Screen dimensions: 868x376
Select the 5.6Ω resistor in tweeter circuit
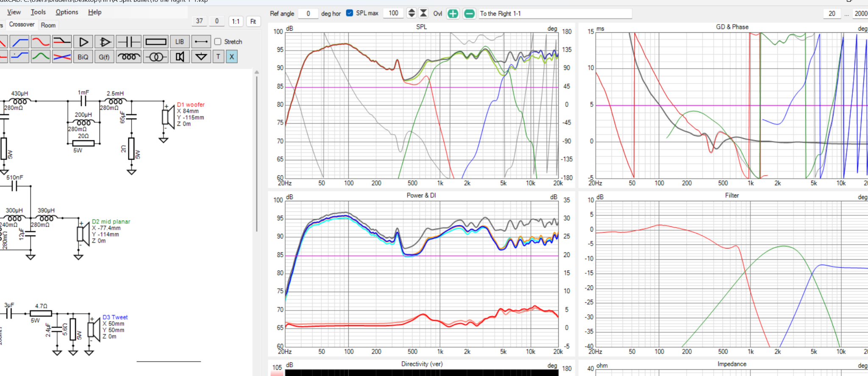point(73,329)
